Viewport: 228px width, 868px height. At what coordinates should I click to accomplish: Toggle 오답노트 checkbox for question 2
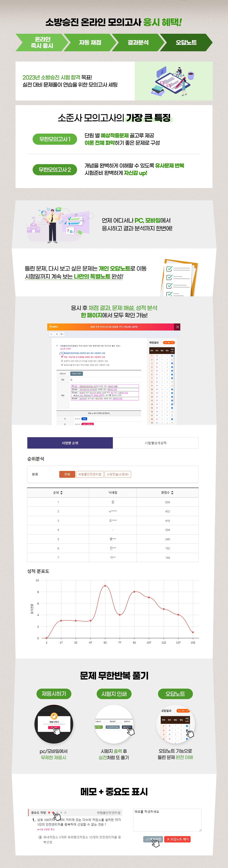172,359
